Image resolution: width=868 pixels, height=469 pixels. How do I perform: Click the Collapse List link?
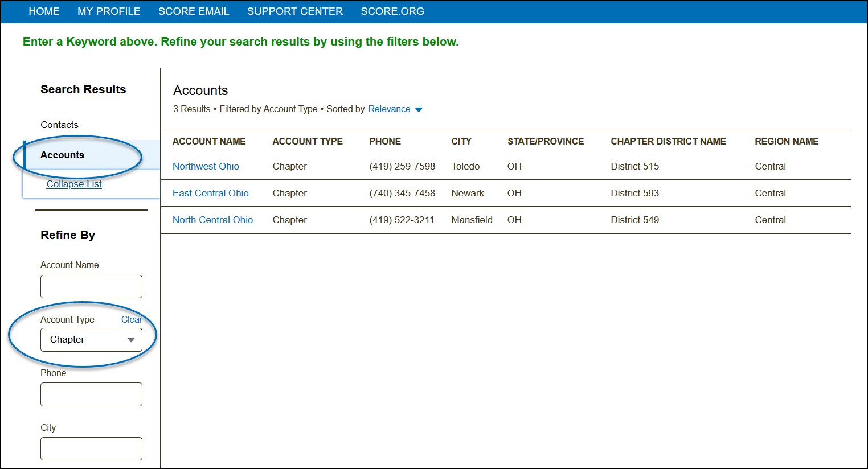point(74,184)
